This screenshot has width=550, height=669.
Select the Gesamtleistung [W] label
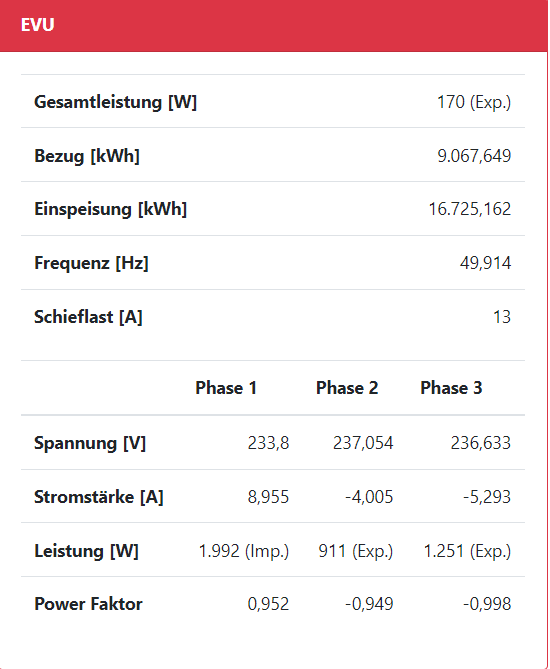[x=115, y=102]
